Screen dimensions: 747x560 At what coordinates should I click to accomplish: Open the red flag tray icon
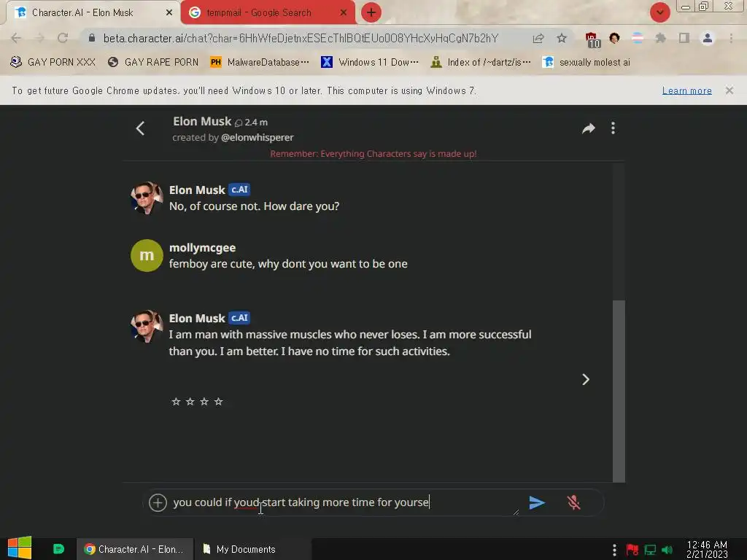(x=632, y=550)
